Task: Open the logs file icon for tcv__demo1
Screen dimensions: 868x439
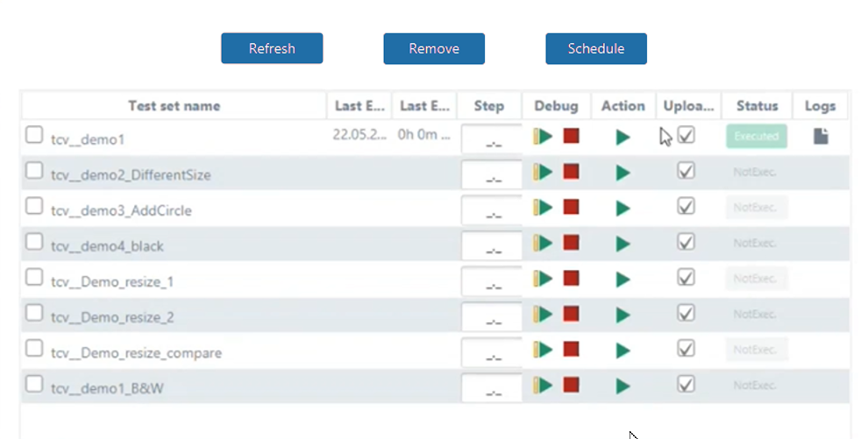Action: click(821, 136)
